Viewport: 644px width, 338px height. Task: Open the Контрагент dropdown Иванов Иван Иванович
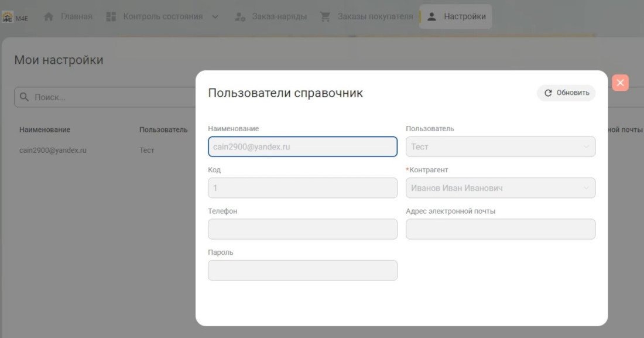point(500,188)
